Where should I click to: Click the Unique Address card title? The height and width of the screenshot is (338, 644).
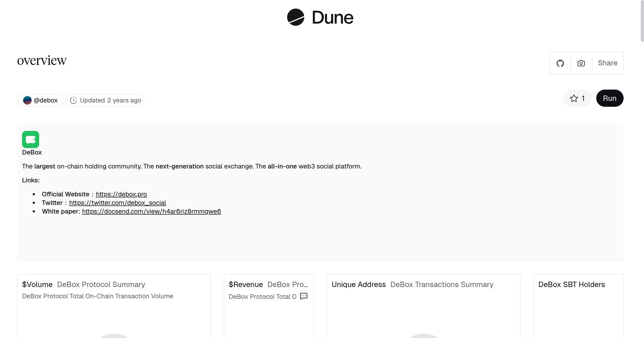click(x=358, y=284)
